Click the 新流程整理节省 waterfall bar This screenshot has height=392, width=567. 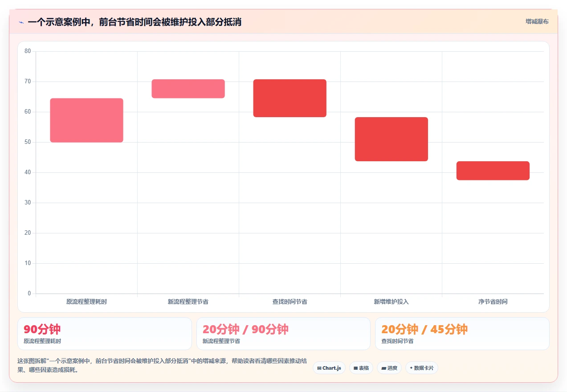188,89
